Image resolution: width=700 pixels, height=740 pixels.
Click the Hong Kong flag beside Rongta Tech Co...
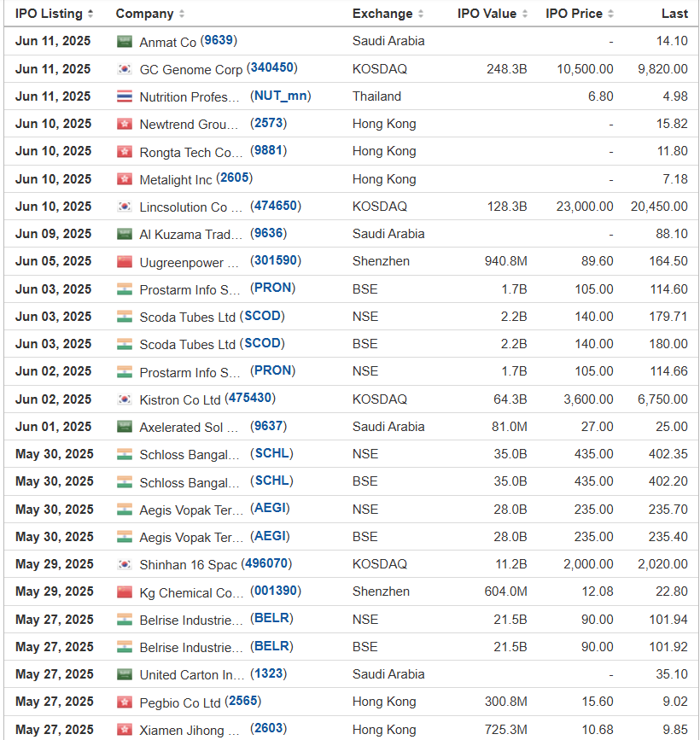125,151
